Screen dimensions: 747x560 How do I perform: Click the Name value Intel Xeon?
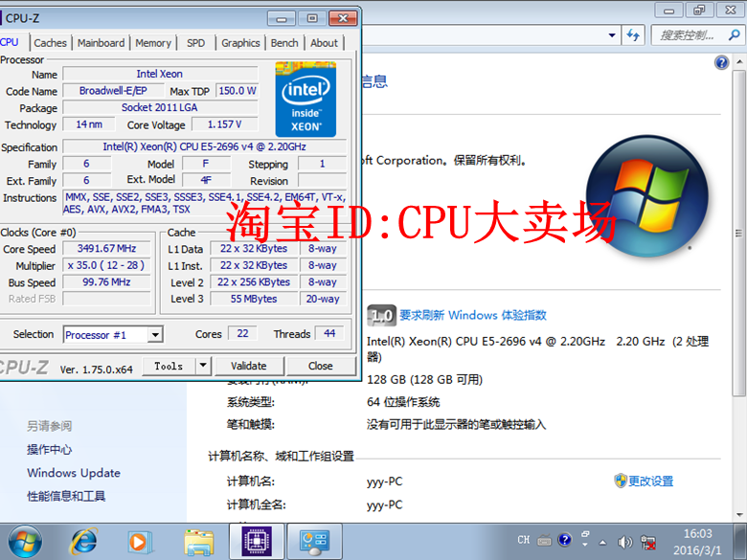(x=160, y=74)
